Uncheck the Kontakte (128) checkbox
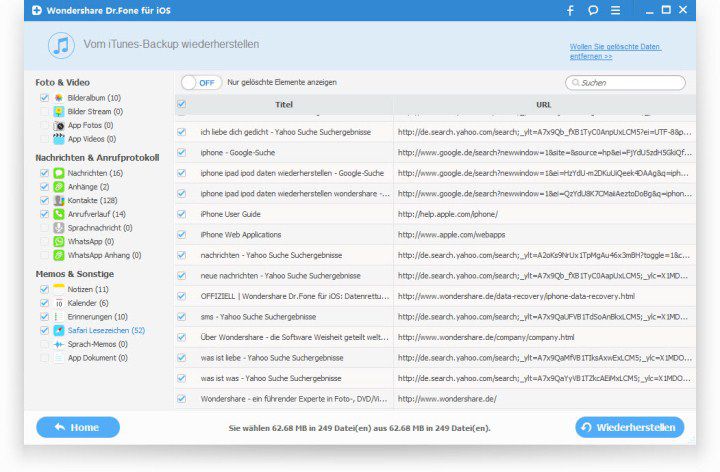The image size is (720, 472). (x=44, y=200)
